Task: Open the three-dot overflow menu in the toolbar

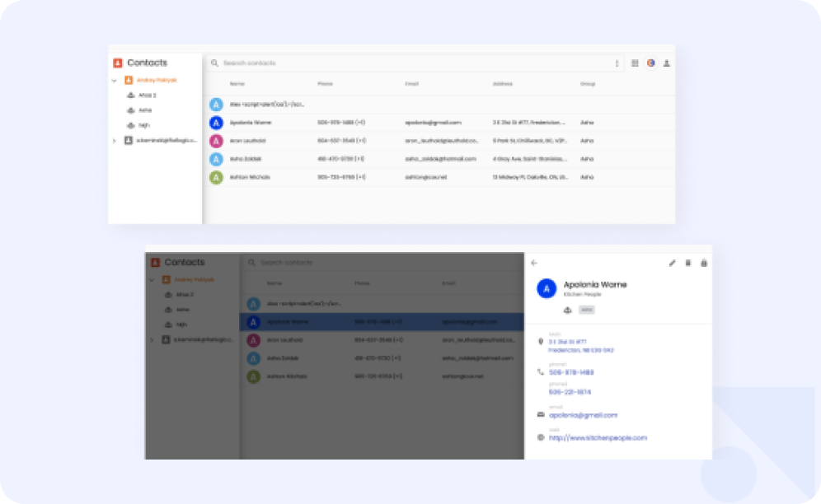Action: click(x=617, y=63)
